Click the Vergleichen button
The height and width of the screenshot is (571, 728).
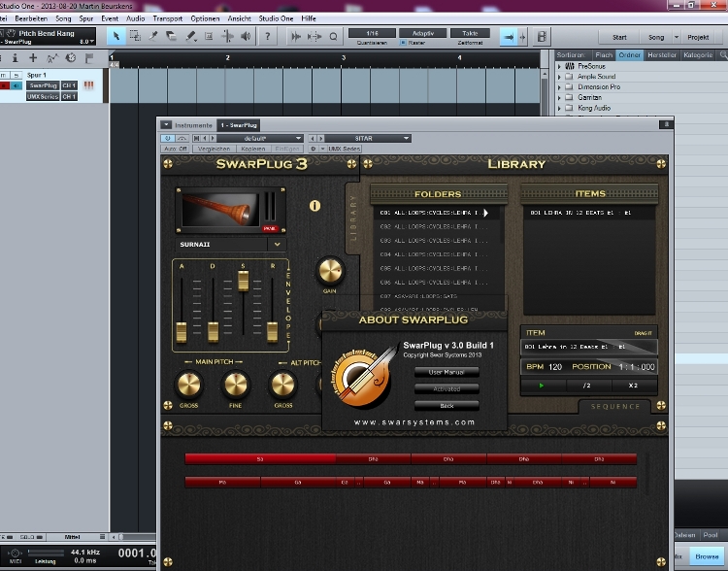[x=214, y=149]
